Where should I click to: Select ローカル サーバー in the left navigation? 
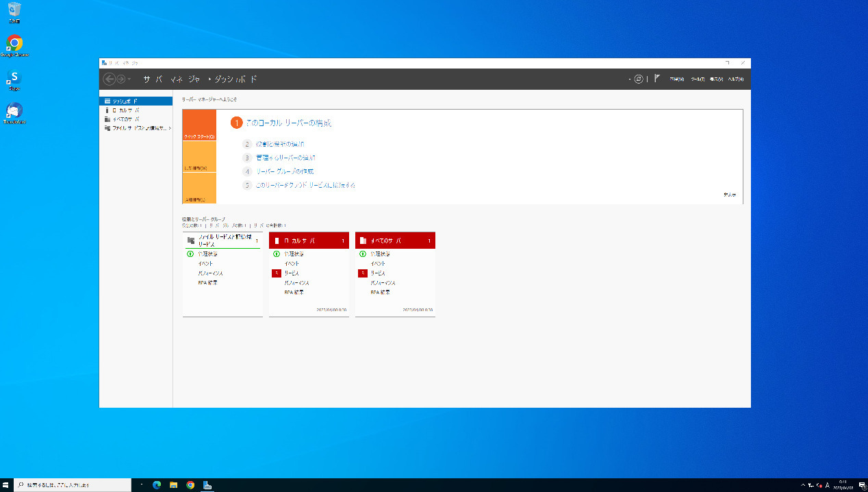(x=136, y=110)
